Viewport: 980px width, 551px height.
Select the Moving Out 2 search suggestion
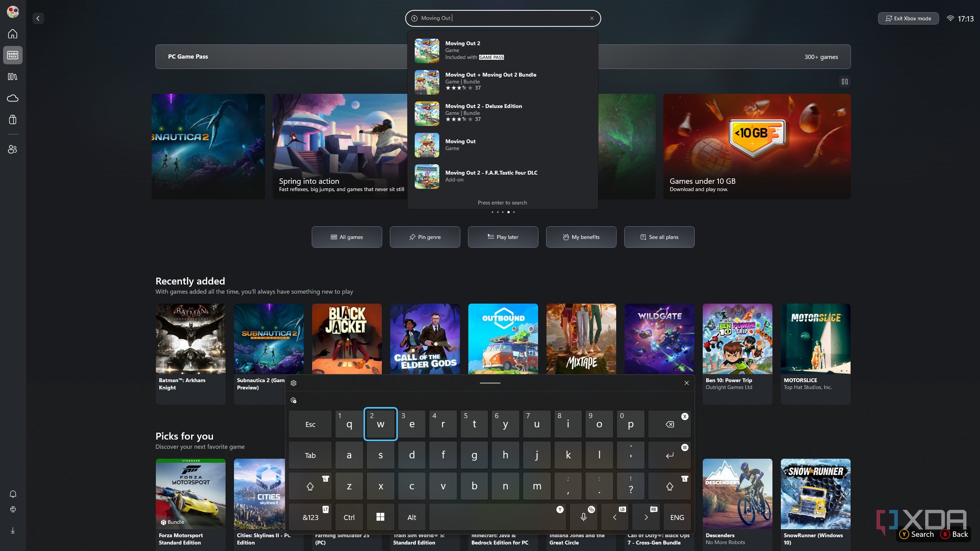pos(502,51)
